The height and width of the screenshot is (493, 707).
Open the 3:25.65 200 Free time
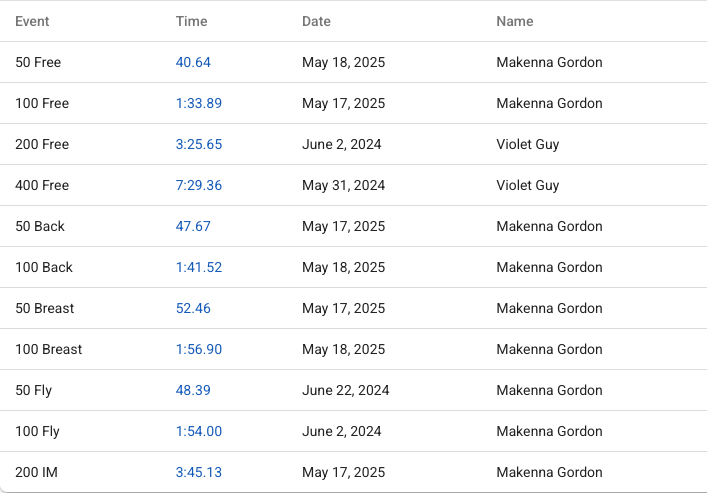pos(198,144)
